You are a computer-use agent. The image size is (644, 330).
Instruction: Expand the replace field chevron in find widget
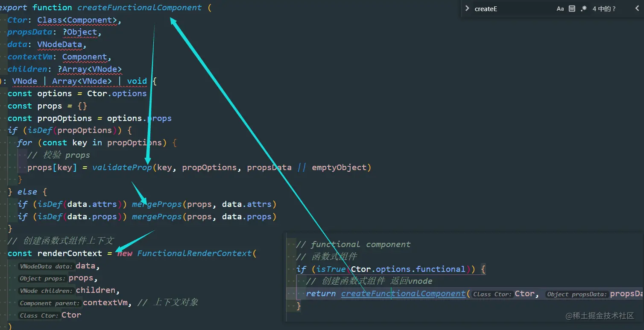click(x=467, y=9)
